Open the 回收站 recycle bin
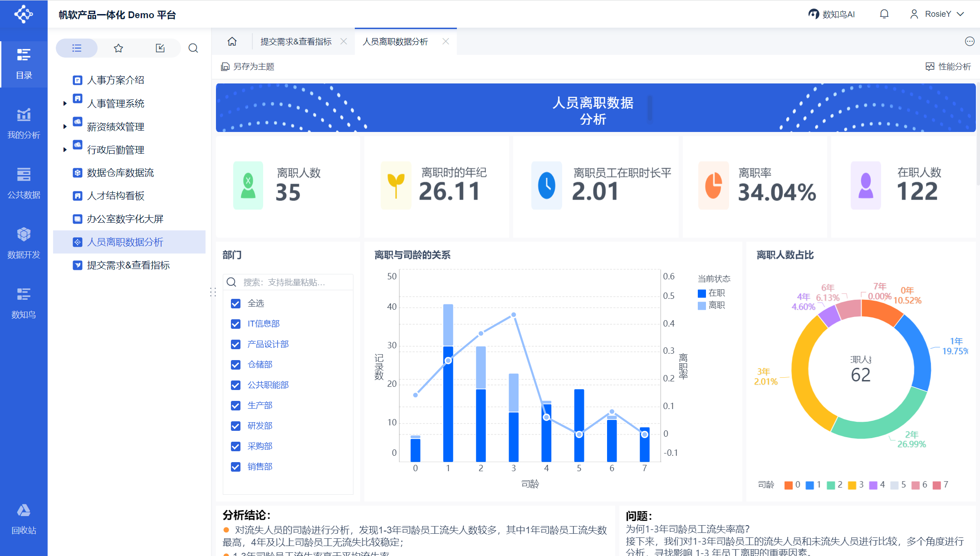 24,519
